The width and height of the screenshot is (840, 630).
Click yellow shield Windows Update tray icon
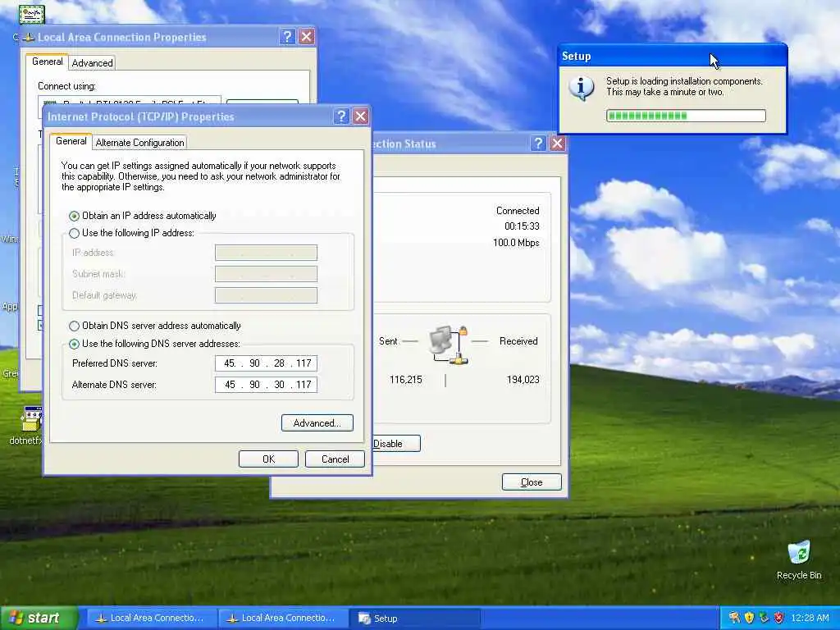point(749,618)
